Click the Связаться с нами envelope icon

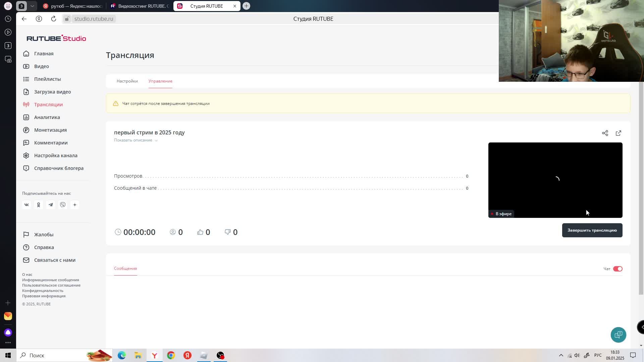[26, 260]
